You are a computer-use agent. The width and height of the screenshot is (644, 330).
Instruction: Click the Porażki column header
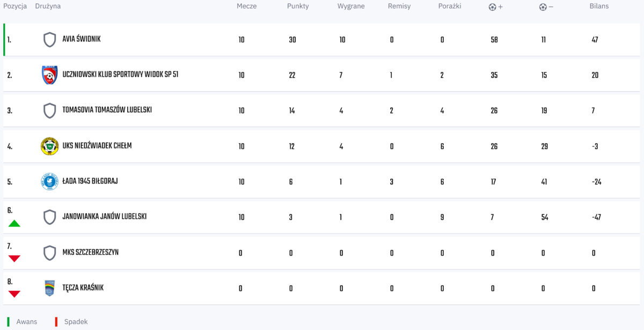pos(450,6)
